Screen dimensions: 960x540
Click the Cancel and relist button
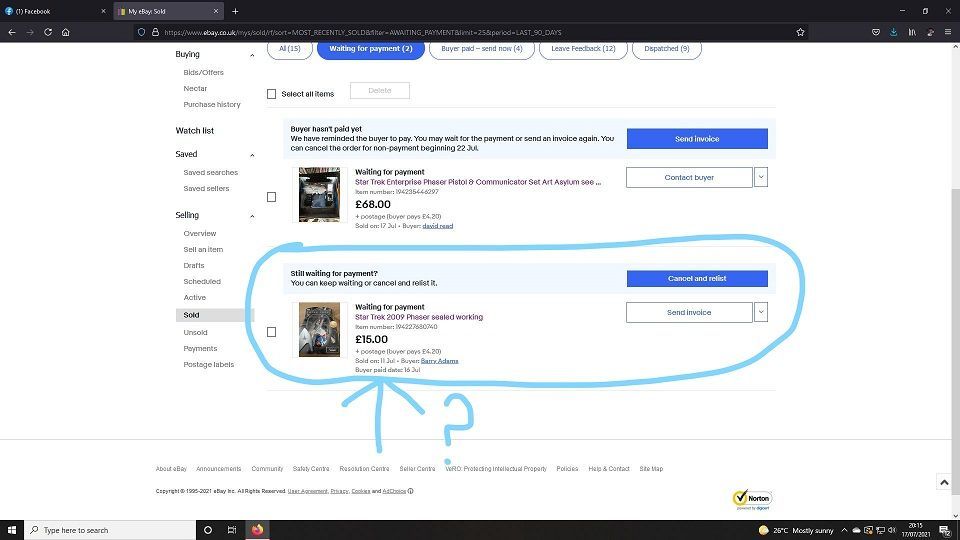pyautogui.click(x=697, y=279)
